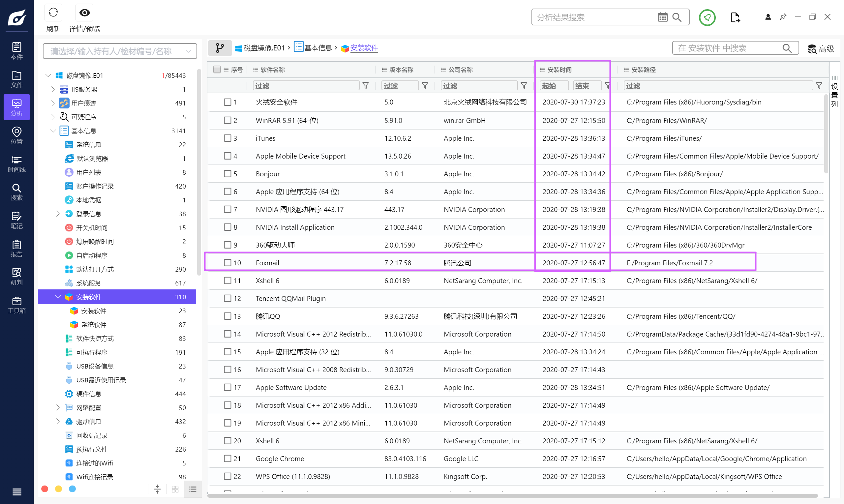
Task: Click the hamburger menu icon at sidebar bottom
Action: tap(16, 491)
